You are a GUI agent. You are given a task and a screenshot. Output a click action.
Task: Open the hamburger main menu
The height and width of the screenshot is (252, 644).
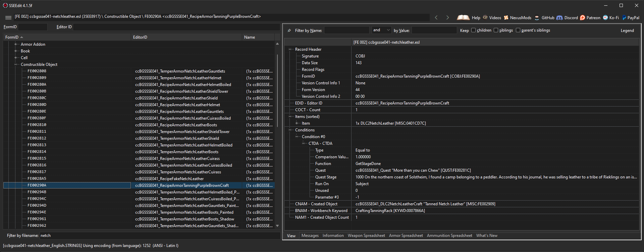click(x=8, y=17)
